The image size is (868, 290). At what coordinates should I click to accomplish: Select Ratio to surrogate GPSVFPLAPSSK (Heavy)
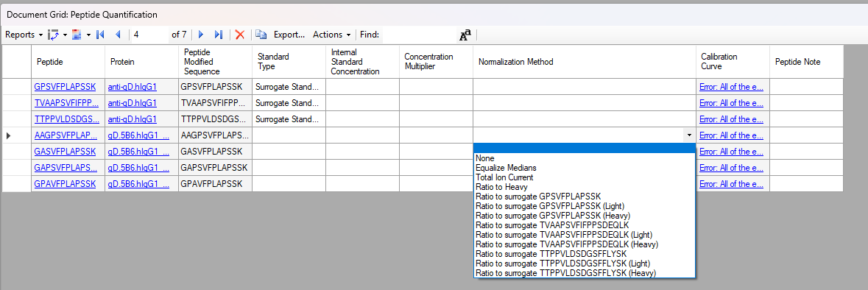pyautogui.click(x=584, y=215)
